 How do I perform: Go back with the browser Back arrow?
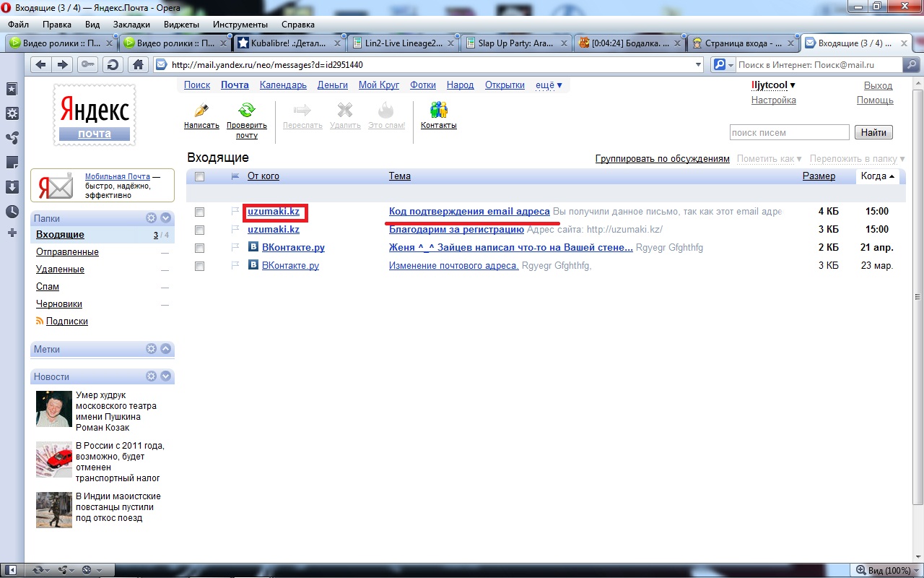(41, 65)
